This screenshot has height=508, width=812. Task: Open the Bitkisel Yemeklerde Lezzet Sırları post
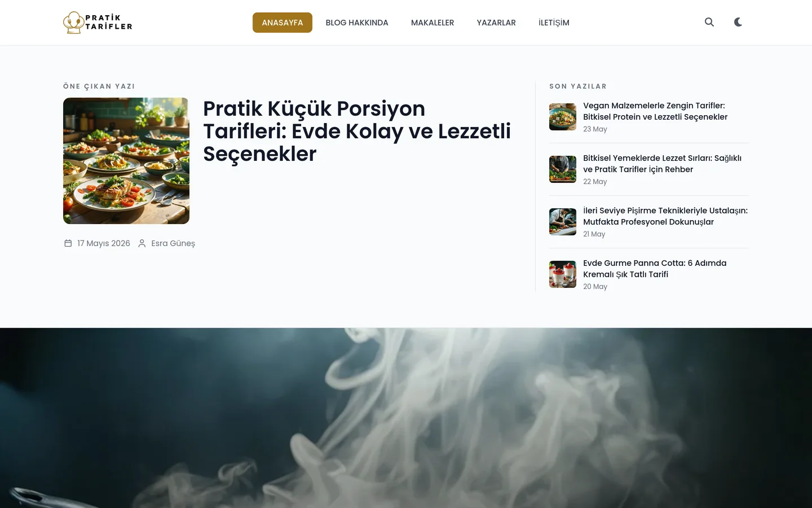click(x=662, y=164)
